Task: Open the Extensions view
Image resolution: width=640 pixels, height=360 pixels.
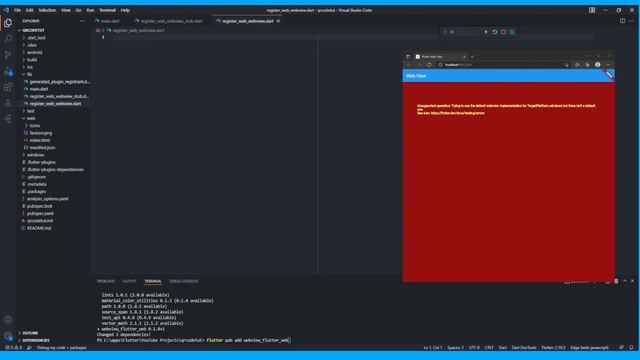Action: coord(8,87)
